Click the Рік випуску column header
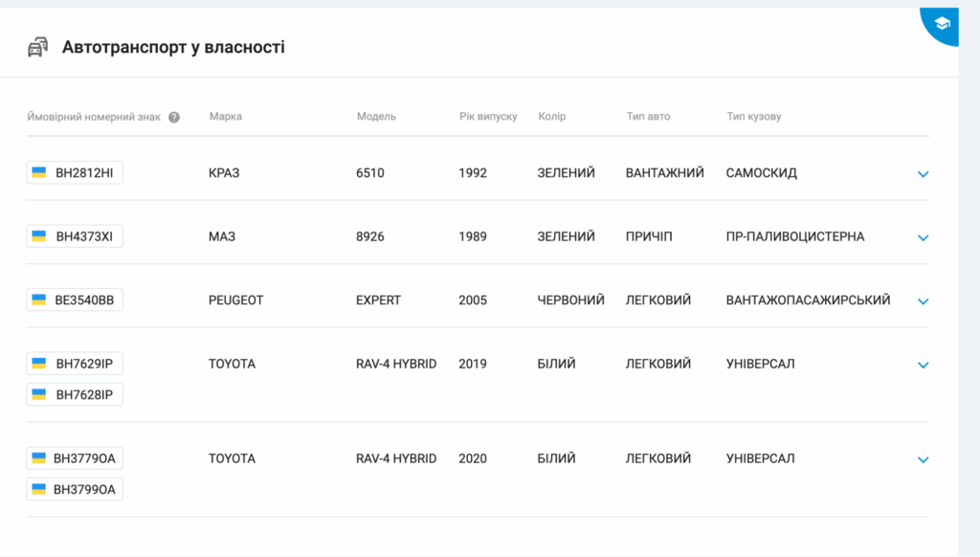 (x=488, y=117)
